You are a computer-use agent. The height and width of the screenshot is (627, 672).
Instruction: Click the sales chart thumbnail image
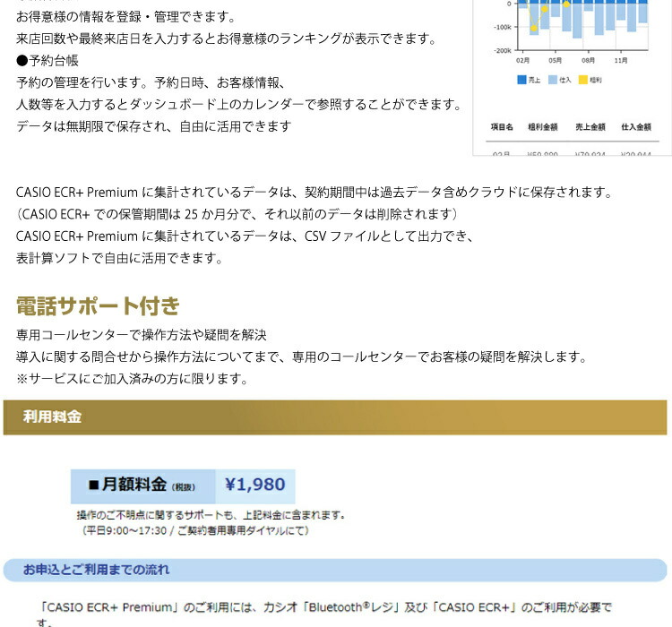pos(573,78)
